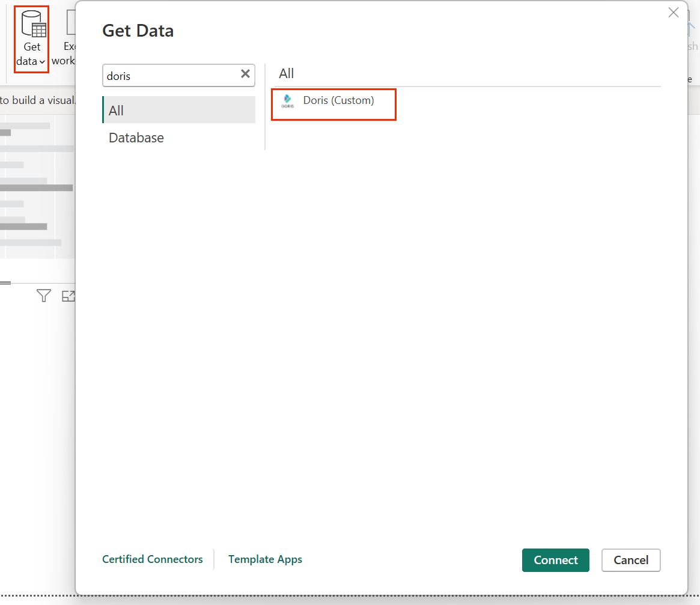Open the Certified Connectors link
The image size is (700, 605).
(153, 559)
